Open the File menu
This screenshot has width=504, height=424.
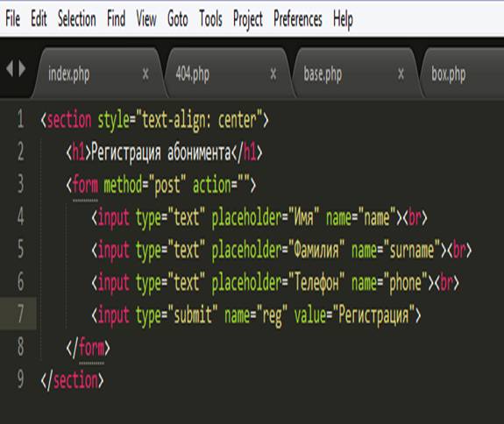[x=13, y=18]
